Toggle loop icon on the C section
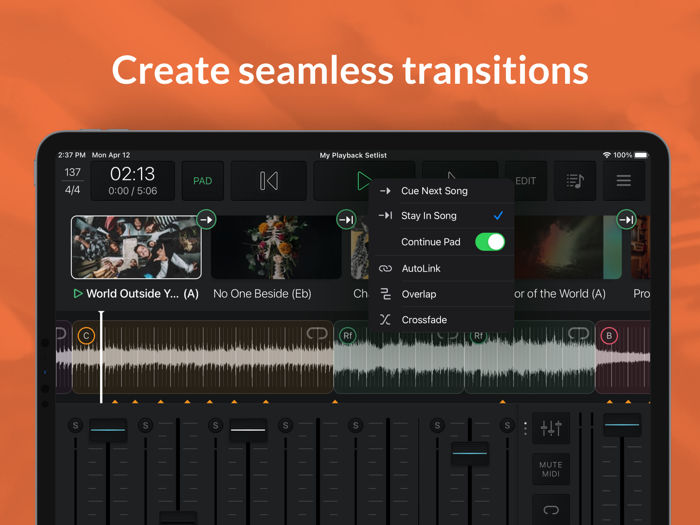700x525 pixels. point(317,333)
